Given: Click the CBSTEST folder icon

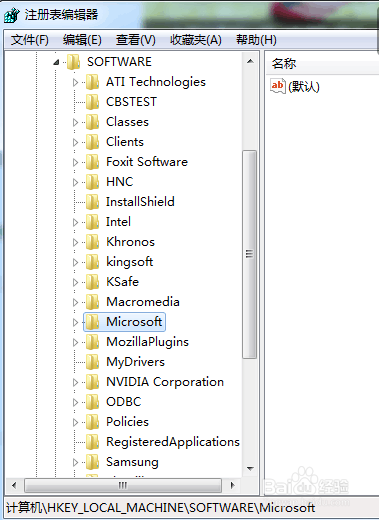Looking at the screenshot, I should point(92,102).
